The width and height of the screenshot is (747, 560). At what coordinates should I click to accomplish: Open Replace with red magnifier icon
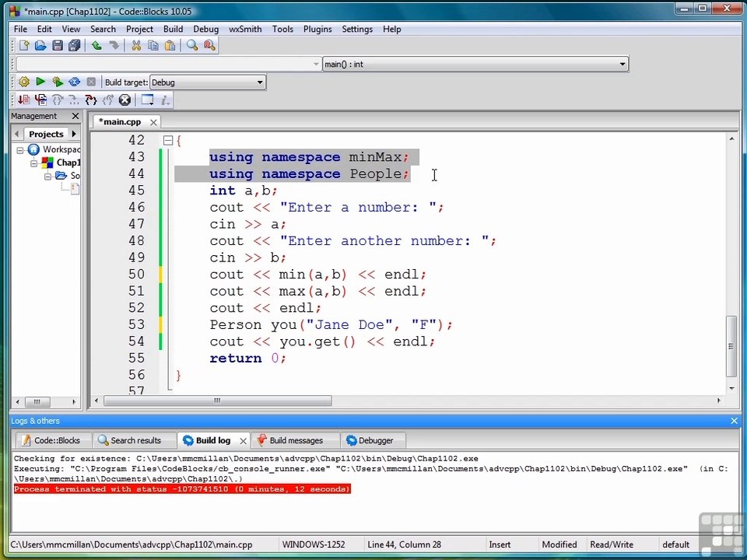pyautogui.click(x=209, y=45)
